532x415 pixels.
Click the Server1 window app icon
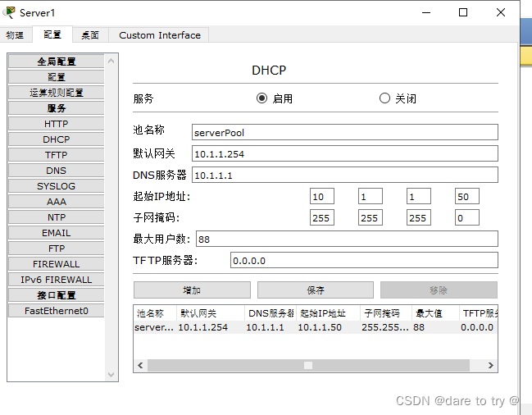coord(9,12)
